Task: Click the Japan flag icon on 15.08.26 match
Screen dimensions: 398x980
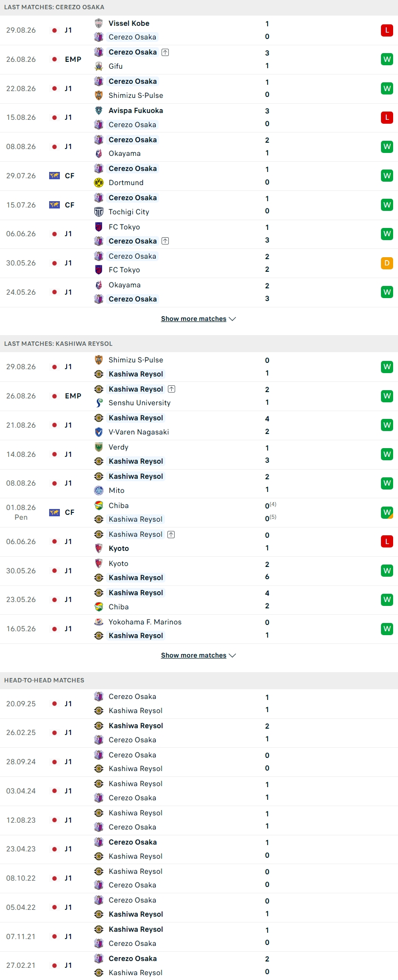Action: pyautogui.click(x=54, y=117)
